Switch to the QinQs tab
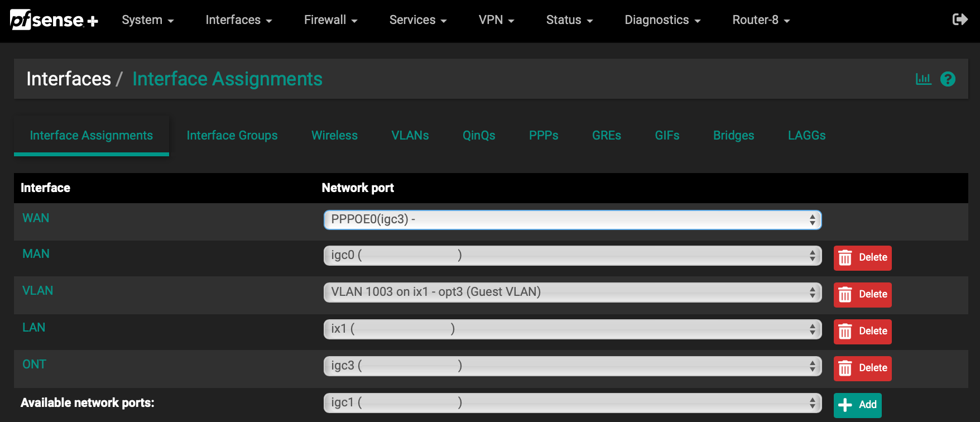Viewport: 980px width, 422px height. click(x=479, y=136)
